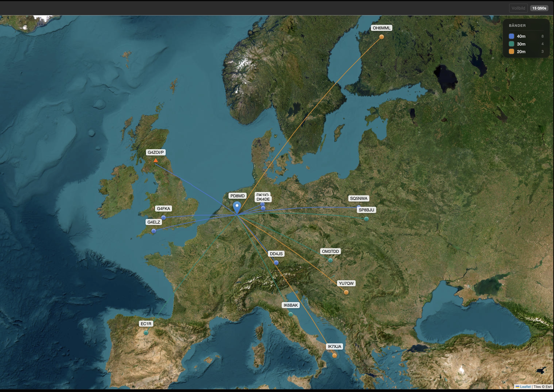
Task: Select the G4ELZ blue station dot
Action: click(x=154, y=231)
